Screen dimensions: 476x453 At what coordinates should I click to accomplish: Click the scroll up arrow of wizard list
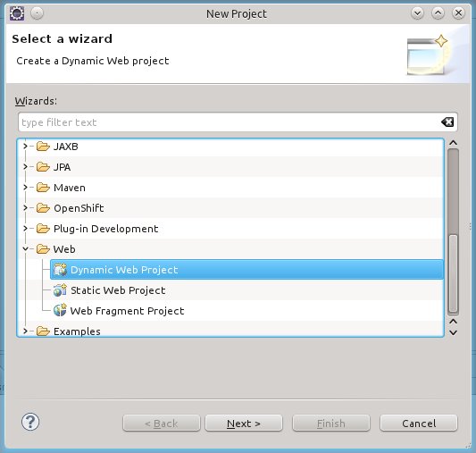pos(454,143)
